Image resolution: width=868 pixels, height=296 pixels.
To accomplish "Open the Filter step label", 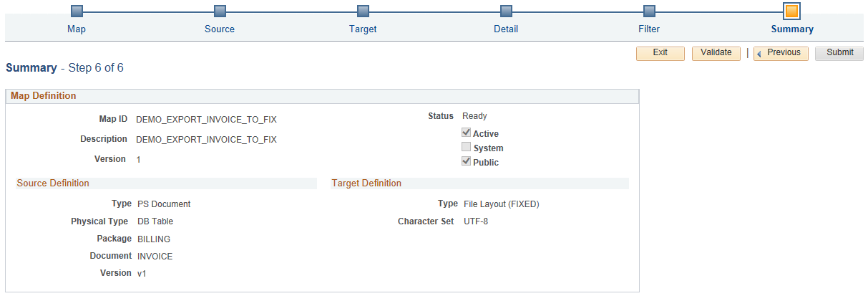I will click(649, 29).
